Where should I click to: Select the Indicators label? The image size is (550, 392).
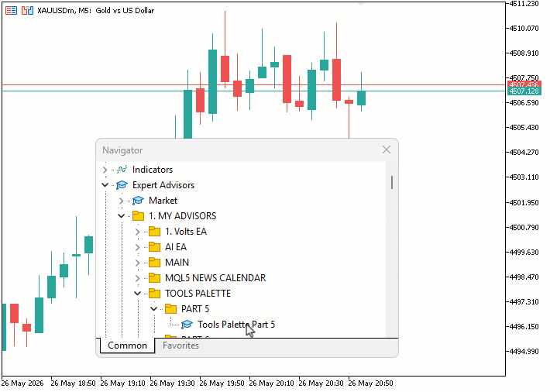click(x=153, y=170)
